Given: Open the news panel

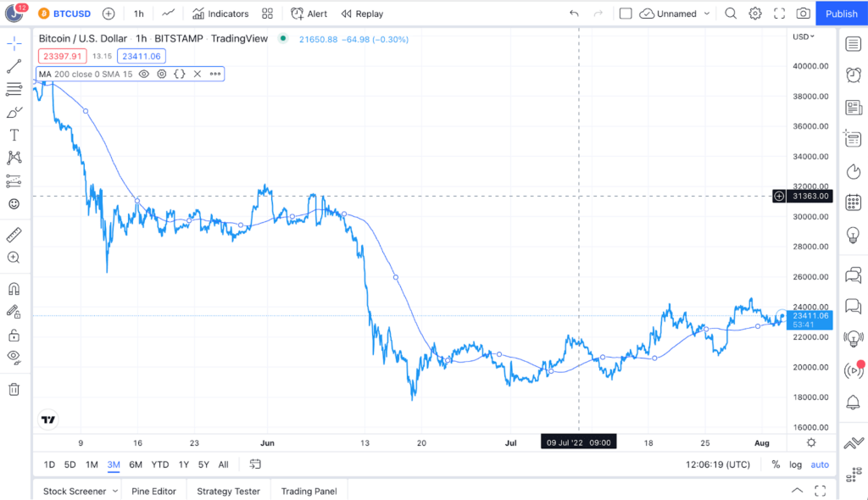Looking at the screenshot, I should click(853, 108).
